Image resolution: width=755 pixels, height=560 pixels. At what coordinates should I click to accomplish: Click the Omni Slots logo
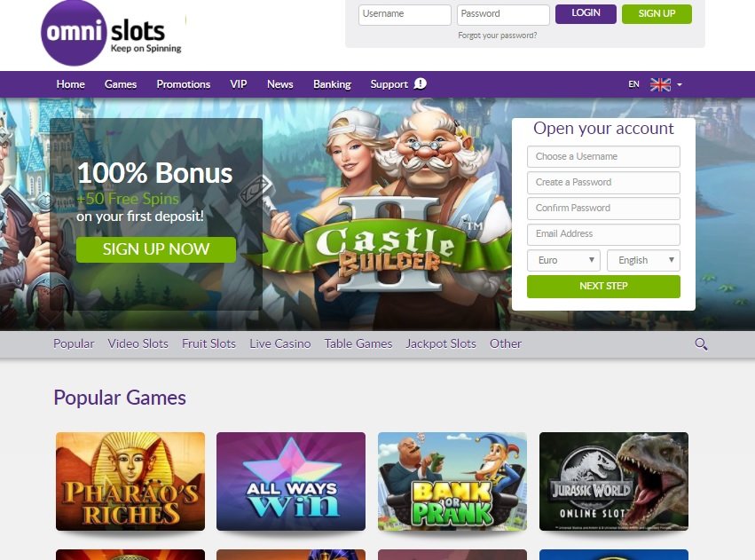point(112,33)
